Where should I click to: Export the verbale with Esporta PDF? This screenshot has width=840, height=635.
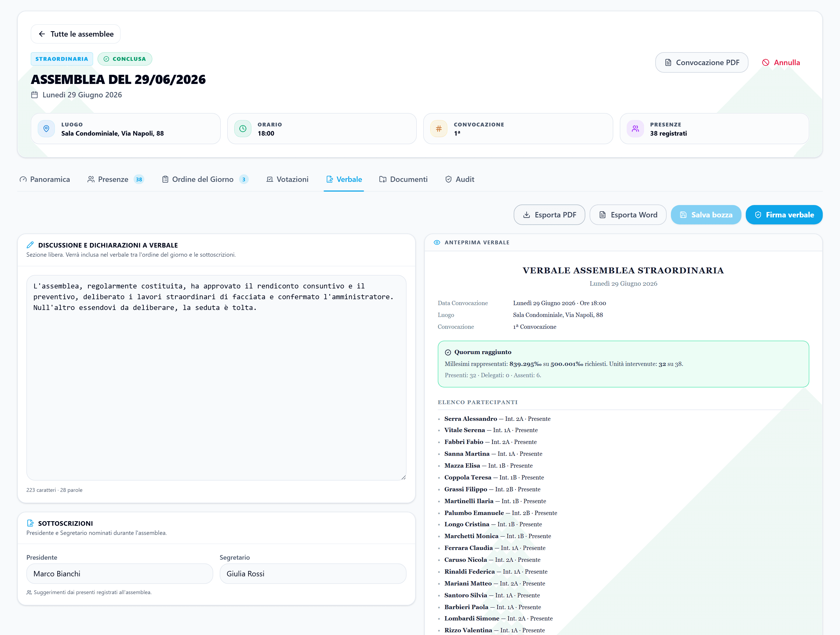pos(549,215)
